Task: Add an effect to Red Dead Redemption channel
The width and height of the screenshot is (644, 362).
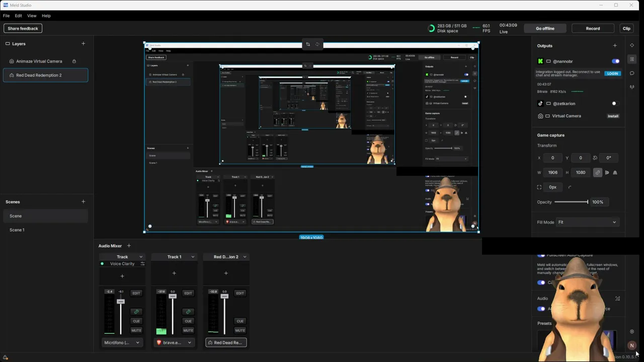Action: (x=226, y=274)
